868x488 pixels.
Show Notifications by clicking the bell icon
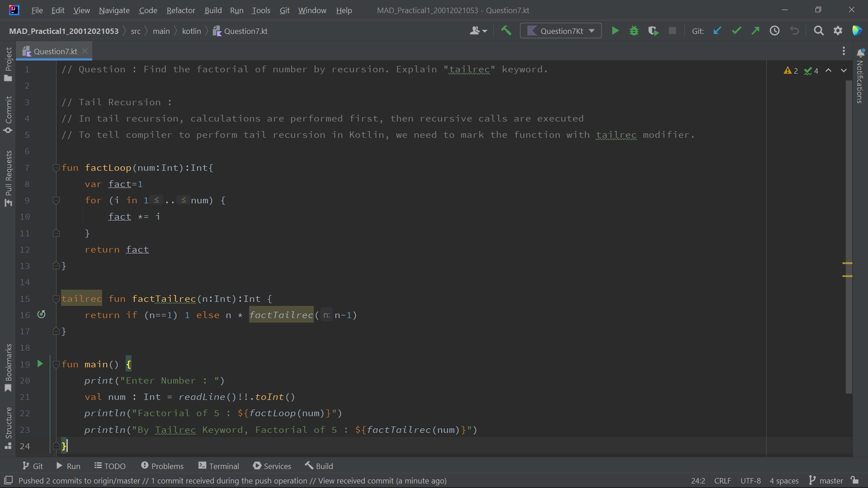click(861, 53)
